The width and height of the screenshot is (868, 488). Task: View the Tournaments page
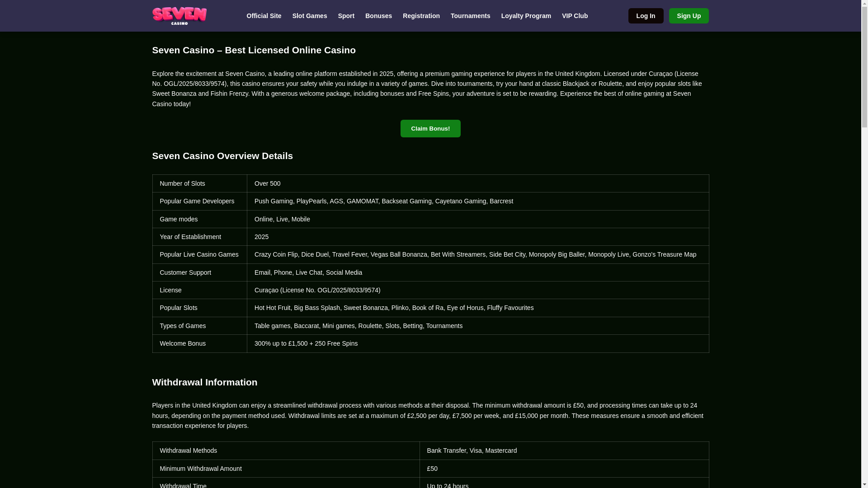(470, 16)
